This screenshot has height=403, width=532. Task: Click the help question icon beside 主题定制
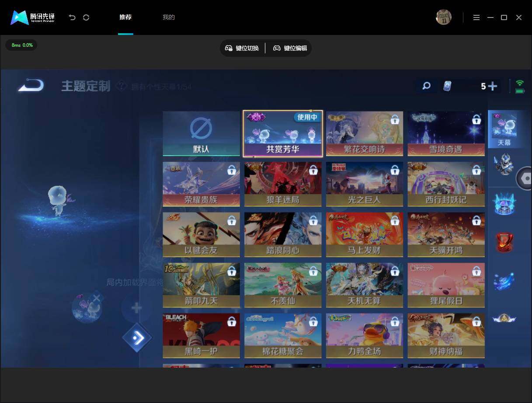[121, 87]
